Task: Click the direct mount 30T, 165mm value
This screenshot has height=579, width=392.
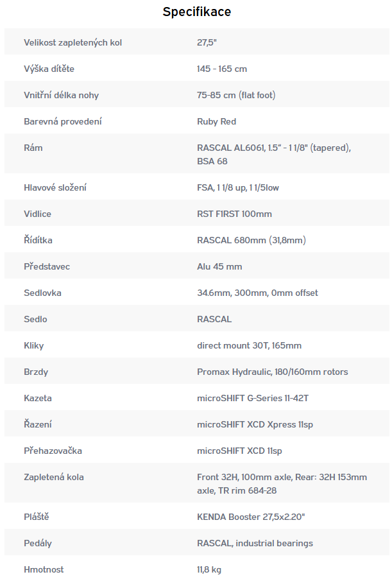Action: (x=249, y=345)
